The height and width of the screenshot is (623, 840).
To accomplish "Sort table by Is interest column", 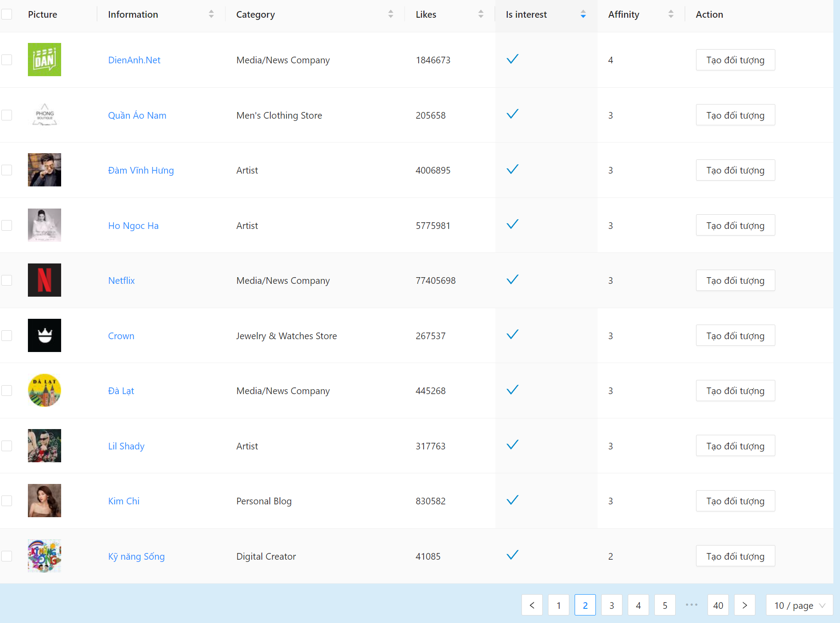I will [x=583, y=14].
